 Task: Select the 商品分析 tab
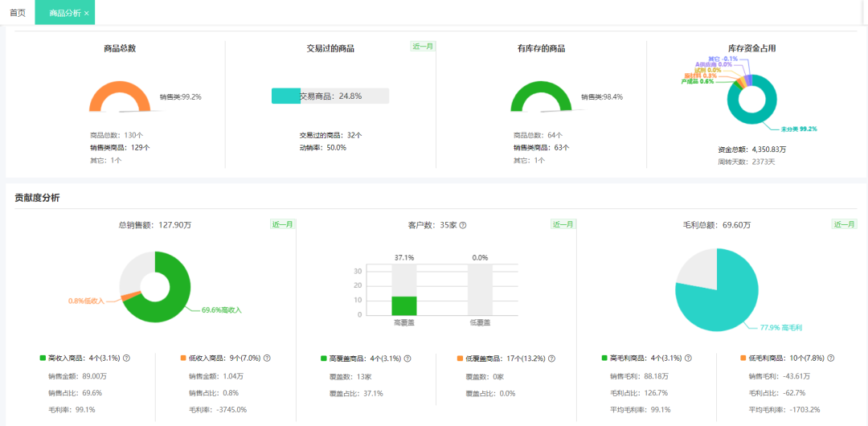(x=65, y=14)
